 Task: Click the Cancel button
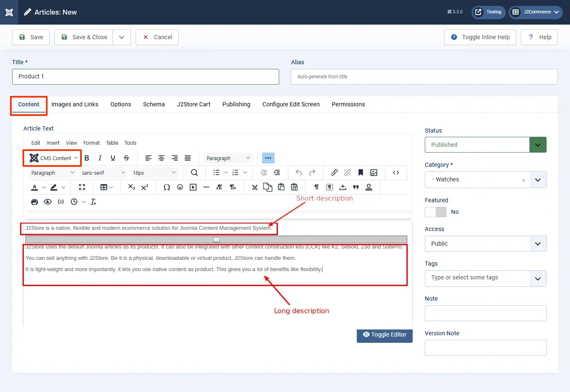[x=157, y=37]
